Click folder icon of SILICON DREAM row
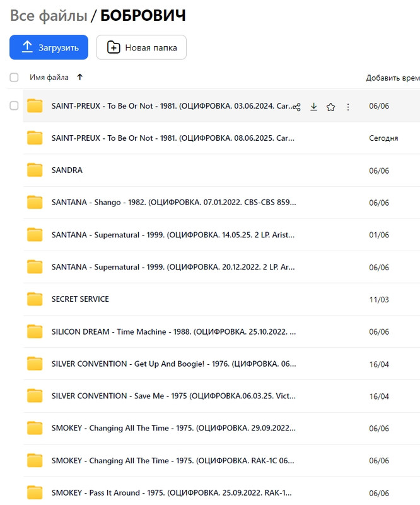Viewport: 420px width, 505px height. [35, 331]
